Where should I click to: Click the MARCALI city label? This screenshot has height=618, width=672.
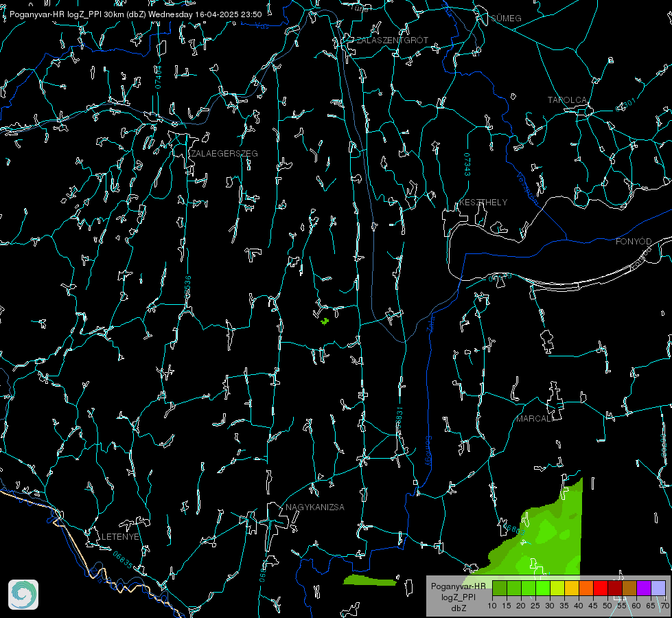click(x=535, y=419)
